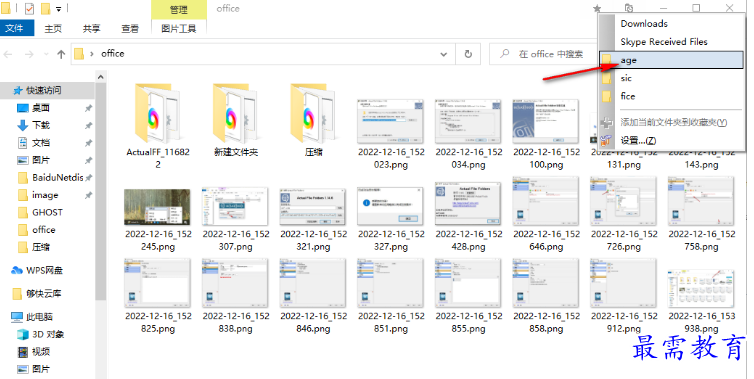Choose 'sic' entry in popup menu
This screenshot has height=379, width=754.
click(x=671, y=78)
